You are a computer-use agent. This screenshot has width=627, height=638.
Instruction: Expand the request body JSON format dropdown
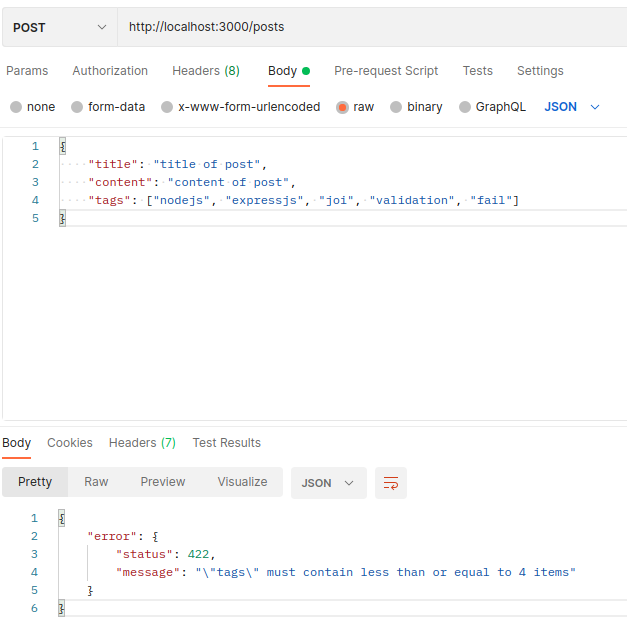pyautogui.click(x=572, y=107)
